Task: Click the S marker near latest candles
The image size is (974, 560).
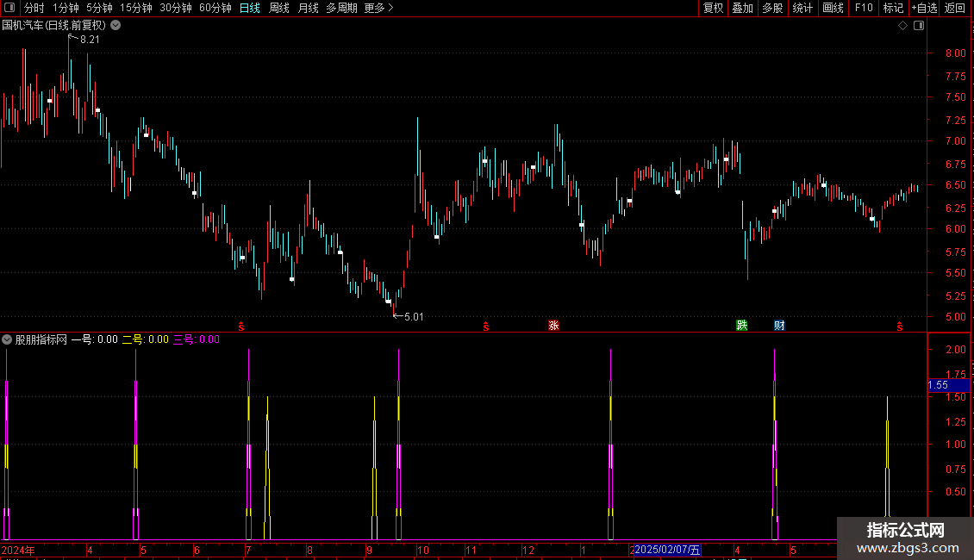Action: click(x=900, y=327)
